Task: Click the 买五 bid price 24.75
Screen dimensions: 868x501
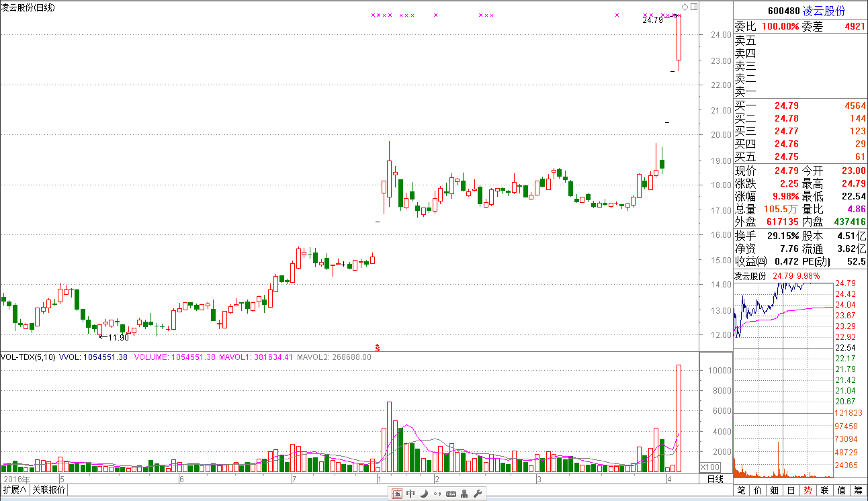Action: [x=787, y=157]
